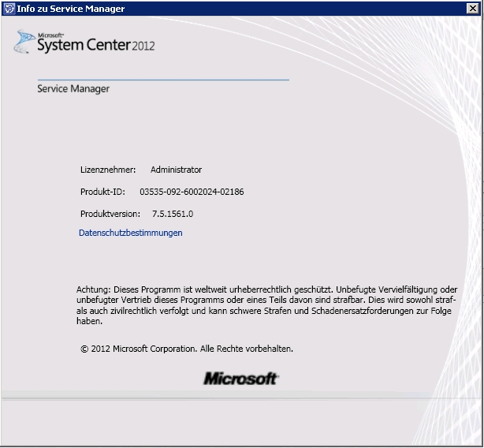Click the version number 7.5.1561.0
This screenshot has height=448, width=484.
pos(173,214)
